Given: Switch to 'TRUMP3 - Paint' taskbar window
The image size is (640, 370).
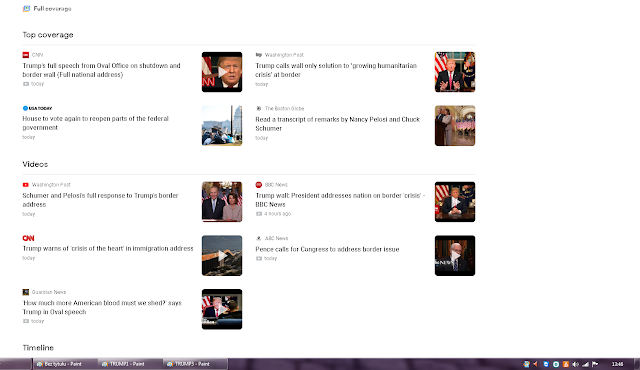Looking at the screenshot, I should pos(195,364).
